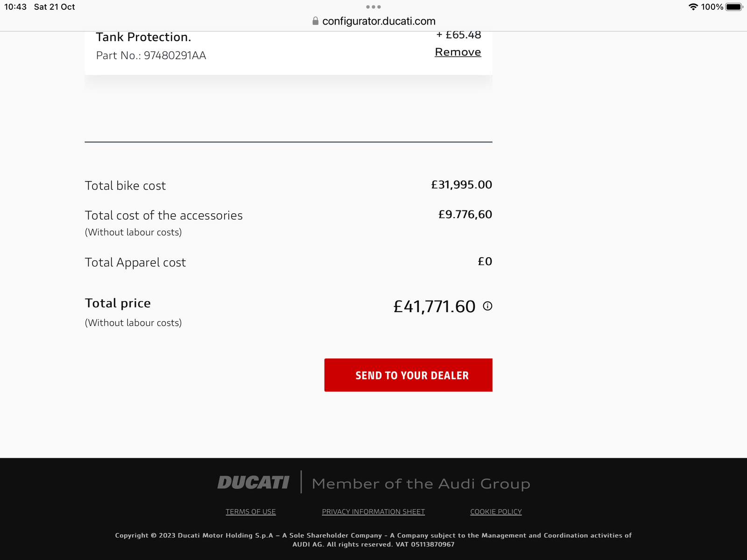The image size is (747, 560).
Task: Click the Part No. 97480291AA text
Action: click(x=151, y=56)
